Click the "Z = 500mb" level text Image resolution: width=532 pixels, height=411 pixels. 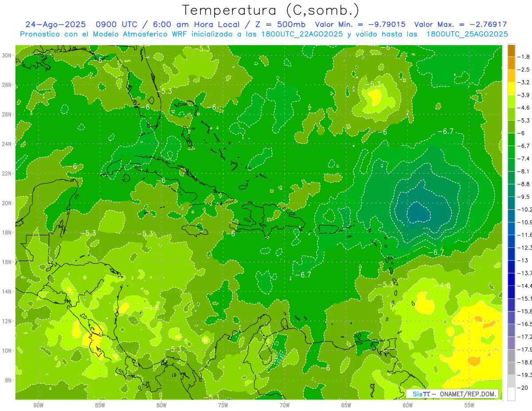[279, 25]
